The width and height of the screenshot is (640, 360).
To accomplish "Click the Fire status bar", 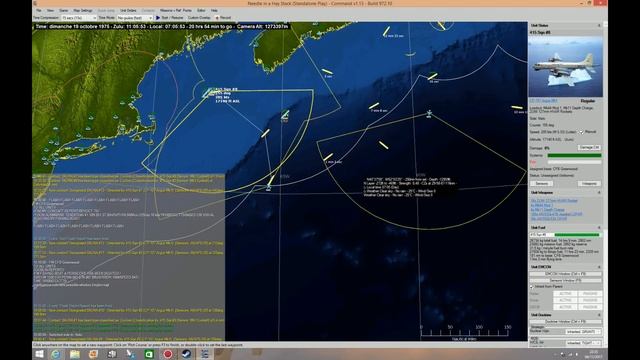I will (x=574, y=162).
